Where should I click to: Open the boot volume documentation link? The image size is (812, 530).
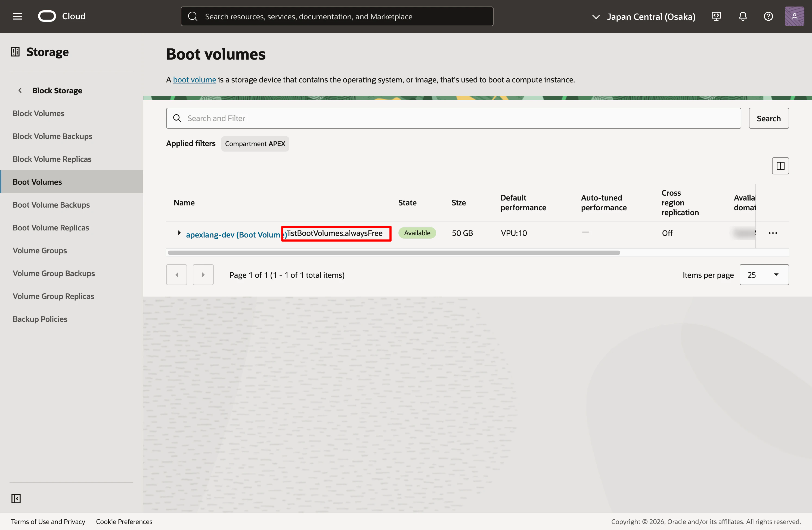pyautogui.click(x=194, y=79)
